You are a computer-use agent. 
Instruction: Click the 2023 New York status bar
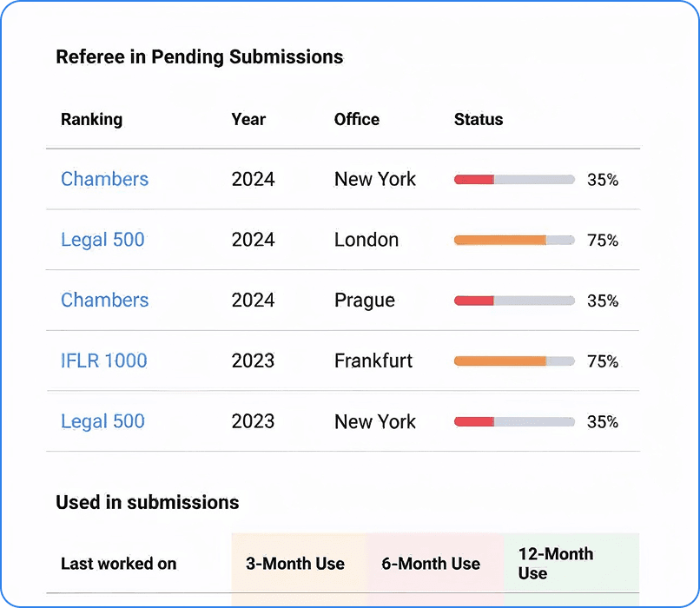pos(514,421)
